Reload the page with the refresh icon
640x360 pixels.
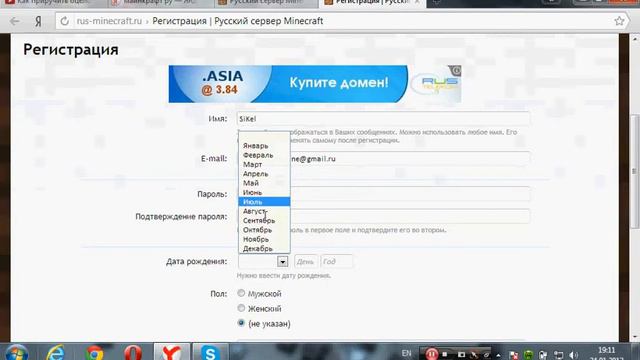(64, 21)
